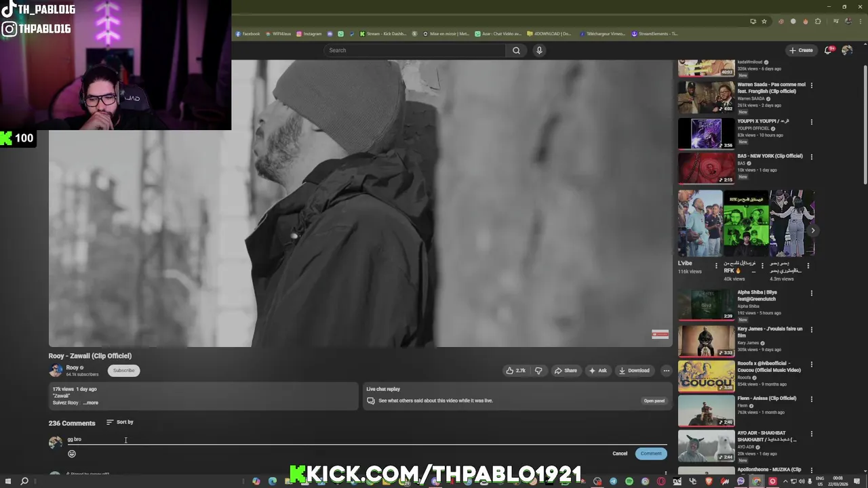868x488 pixels.
Task: Open Spotify from the taskbar
Action: (629, 481)
